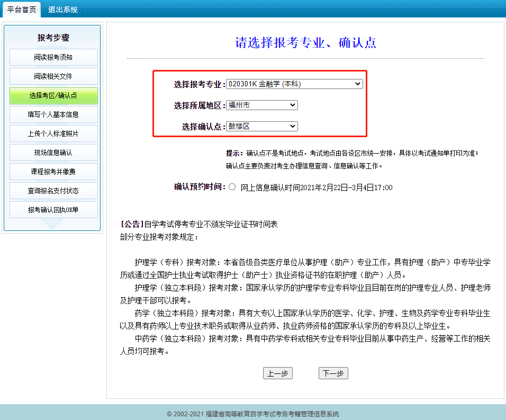Open the 平台首页 tab
This screenshot has height=420, width=506.
[22, 10]
